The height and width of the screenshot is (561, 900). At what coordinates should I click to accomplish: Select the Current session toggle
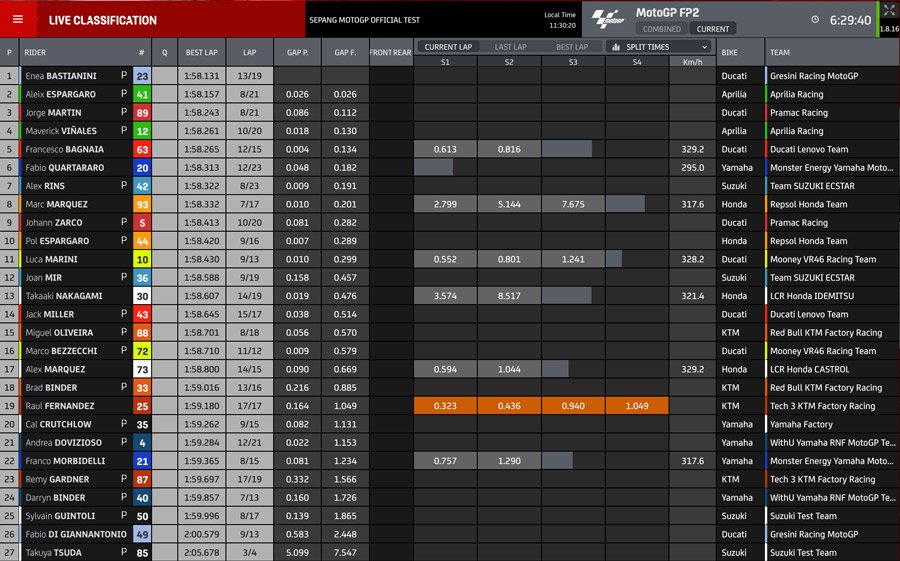[x=713, y=29]
